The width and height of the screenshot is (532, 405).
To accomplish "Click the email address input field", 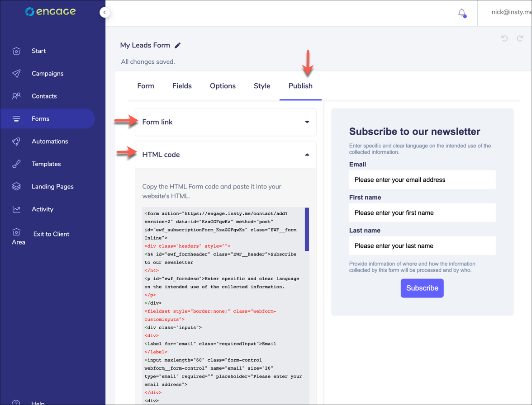I will pyautogui.click(x=422, y=179).
